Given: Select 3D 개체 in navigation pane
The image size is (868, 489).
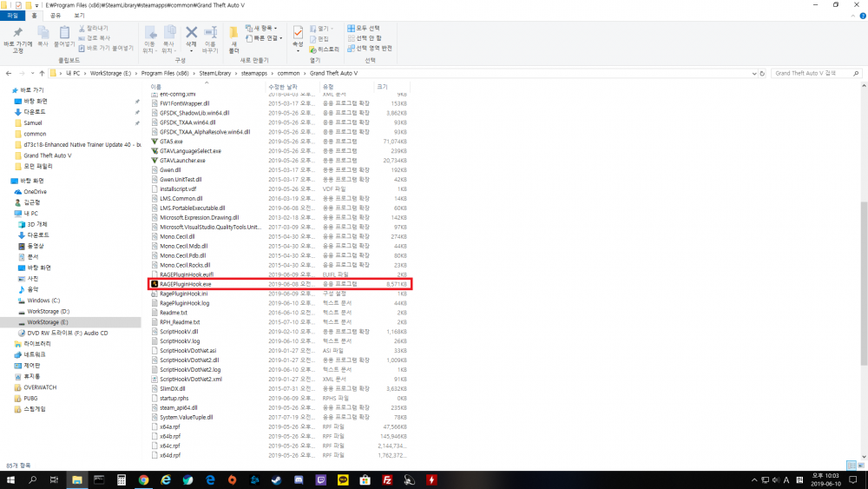Looking at the screenshot, I should 37,224.
